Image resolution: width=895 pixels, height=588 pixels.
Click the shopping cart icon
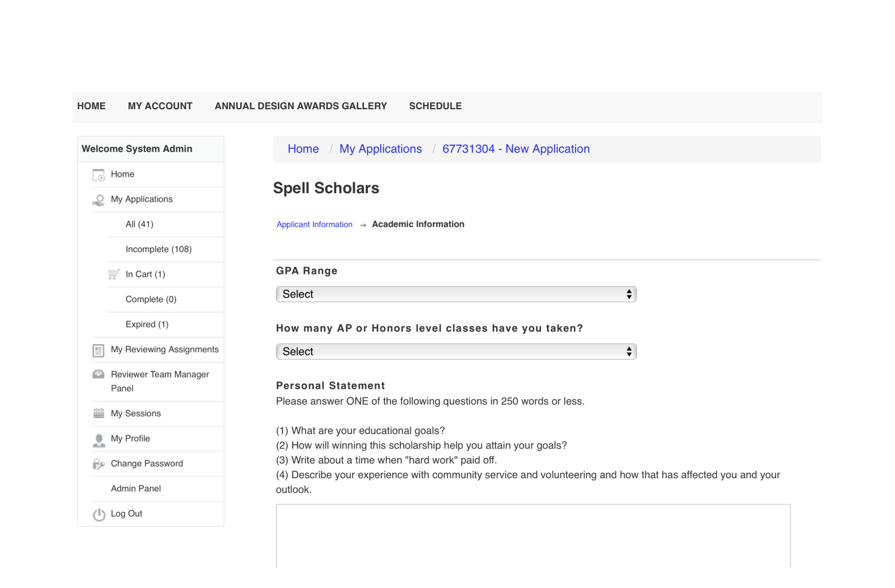(114, 274)
